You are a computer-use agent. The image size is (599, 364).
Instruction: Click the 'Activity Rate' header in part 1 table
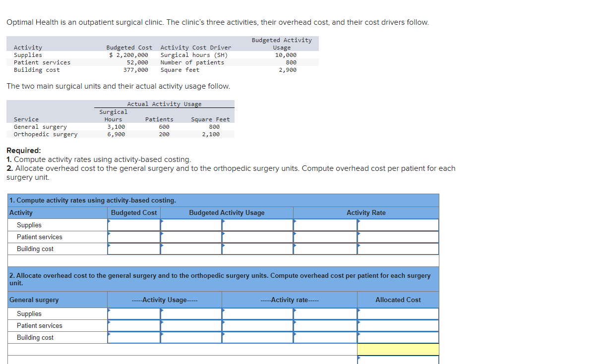(x=366, y=213)
